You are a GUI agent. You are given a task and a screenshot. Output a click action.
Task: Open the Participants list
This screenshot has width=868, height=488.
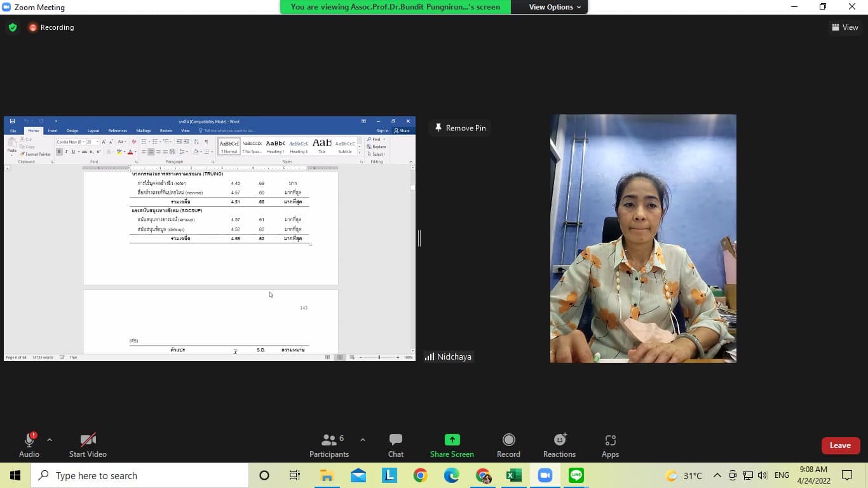coord(329,445)
